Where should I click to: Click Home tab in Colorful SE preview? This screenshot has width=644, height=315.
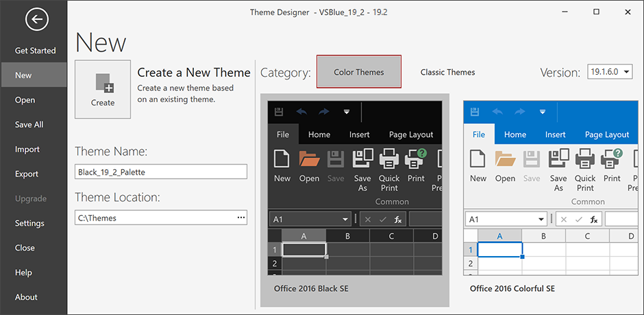pyautogui.click(x=515, y=134)
